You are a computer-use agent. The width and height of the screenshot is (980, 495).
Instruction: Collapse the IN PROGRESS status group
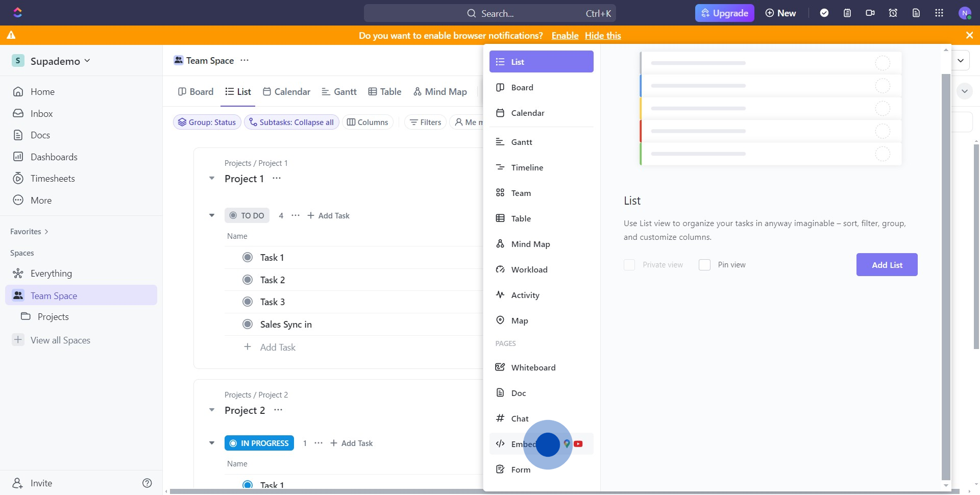click(212, 443)
